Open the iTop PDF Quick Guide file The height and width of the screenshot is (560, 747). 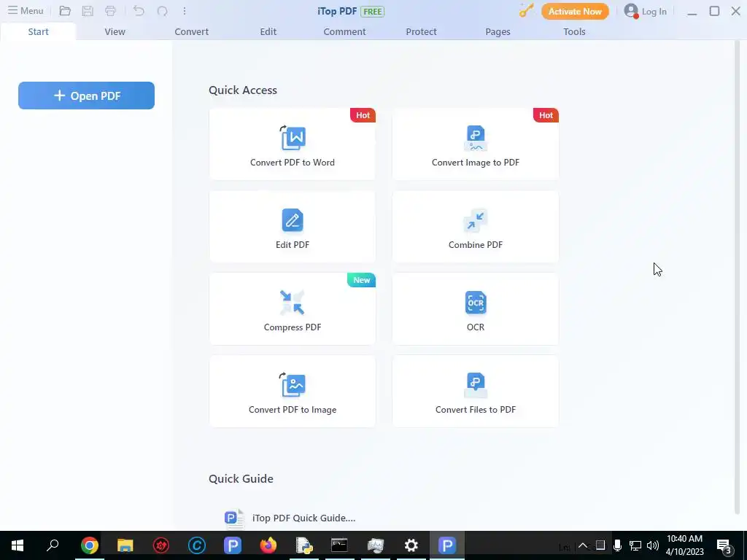304,518
